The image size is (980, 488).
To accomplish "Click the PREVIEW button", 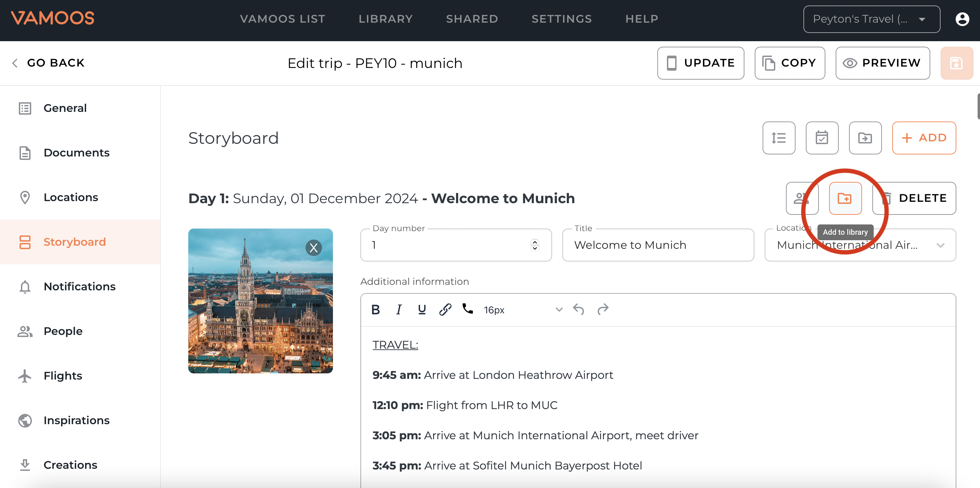I will click(882, 63).
